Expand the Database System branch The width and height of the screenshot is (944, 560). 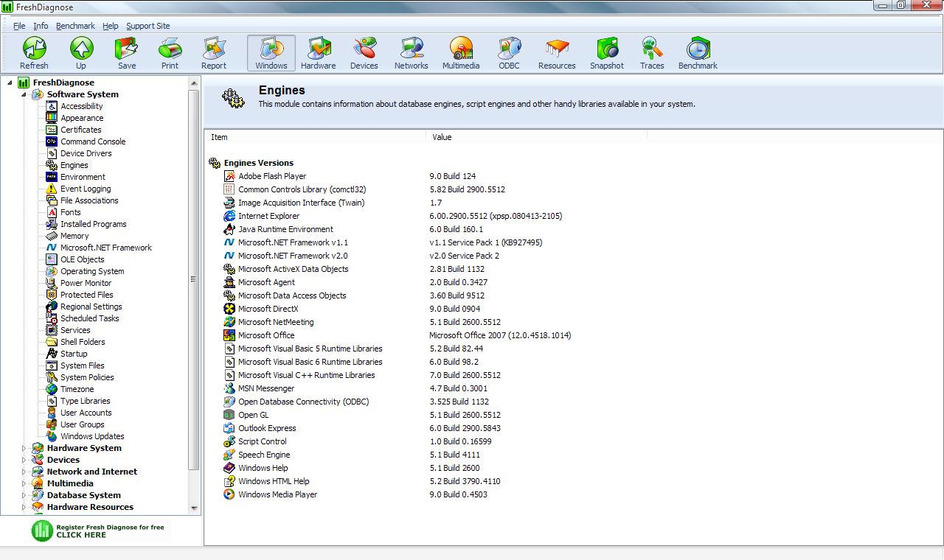point(24,495)
